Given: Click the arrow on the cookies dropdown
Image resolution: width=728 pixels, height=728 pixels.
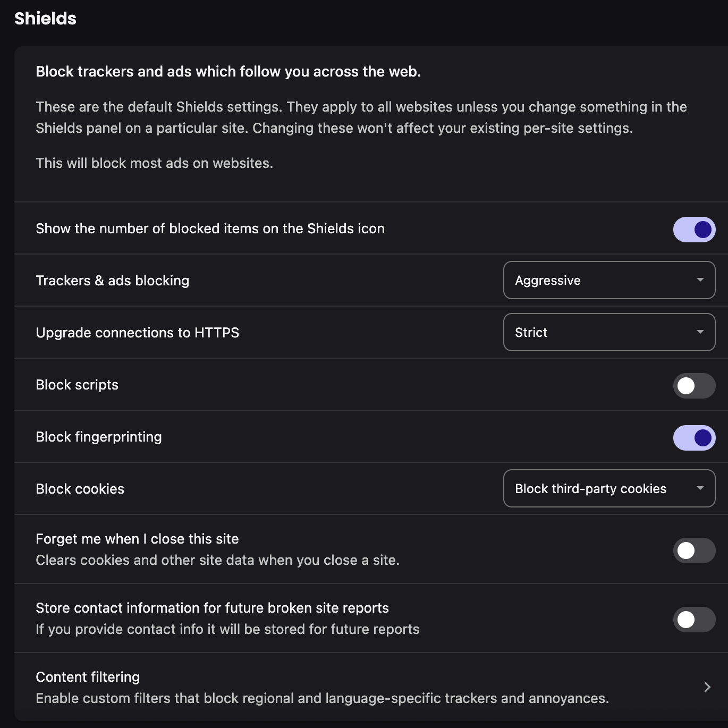Looking at the screenshot, I should (700, 488).
